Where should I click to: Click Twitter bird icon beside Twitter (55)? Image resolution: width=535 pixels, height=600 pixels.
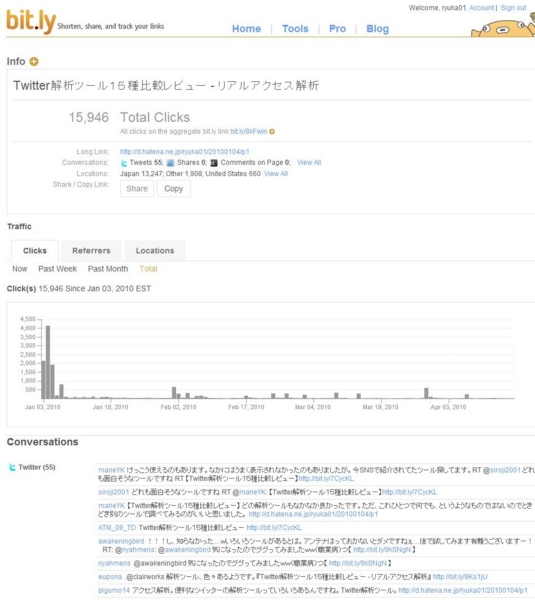tap(12, 467)
